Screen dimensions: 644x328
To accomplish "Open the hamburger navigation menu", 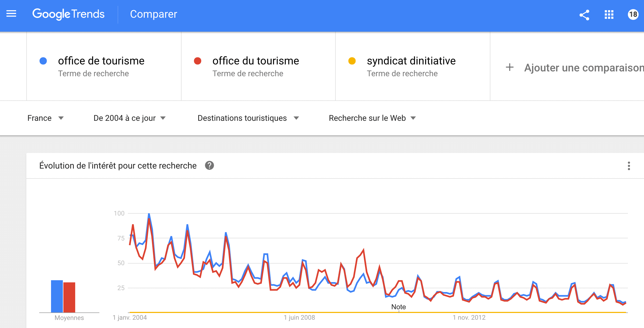I will 11,14.
